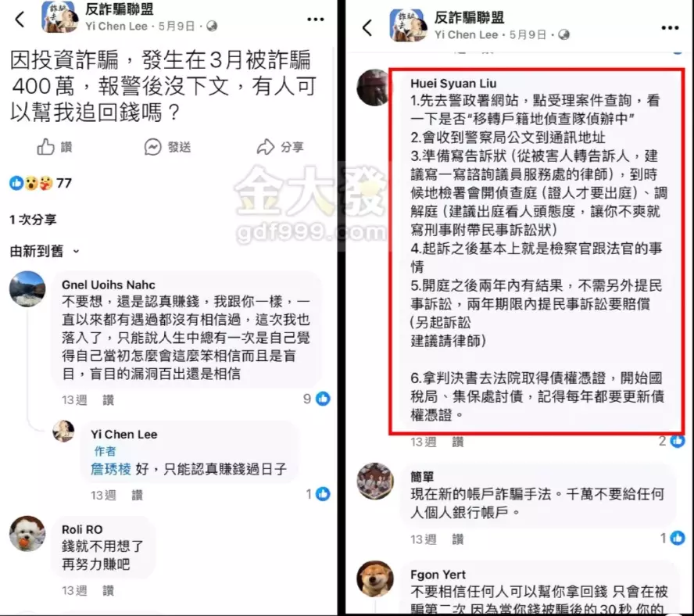
Task: Tap the back arrow in right post
Action: (367, 28)
